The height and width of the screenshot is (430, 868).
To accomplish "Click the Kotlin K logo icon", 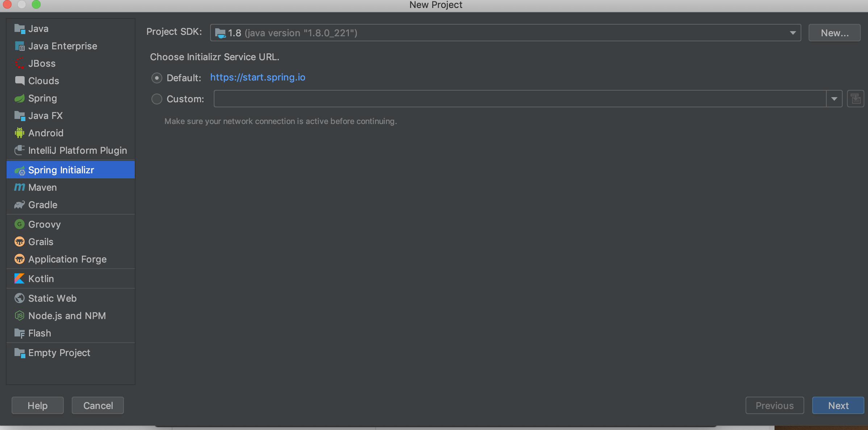I will click(20, 279).
